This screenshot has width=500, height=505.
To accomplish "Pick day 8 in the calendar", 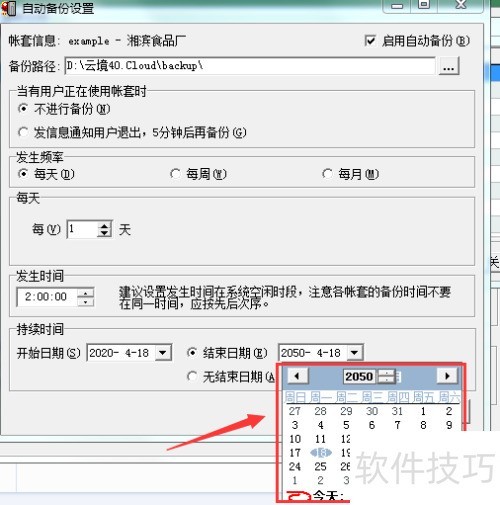I will [423, 425].
